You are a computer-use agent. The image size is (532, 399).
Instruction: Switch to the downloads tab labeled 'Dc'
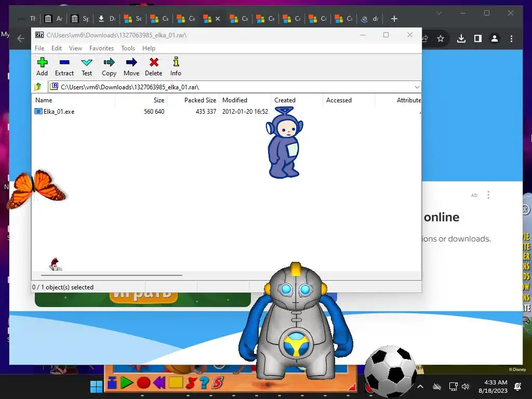coord(107,19)
